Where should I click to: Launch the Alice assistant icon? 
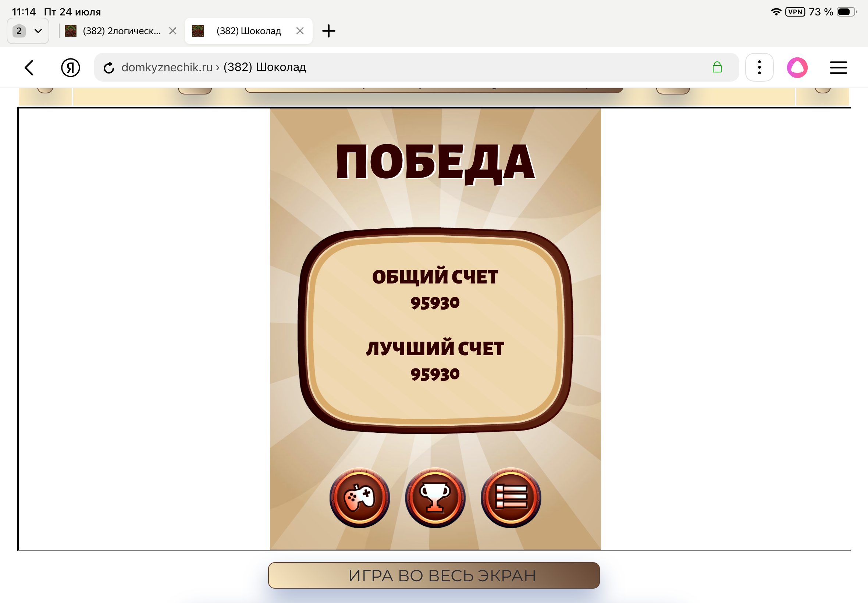click(x=797, y=68)
